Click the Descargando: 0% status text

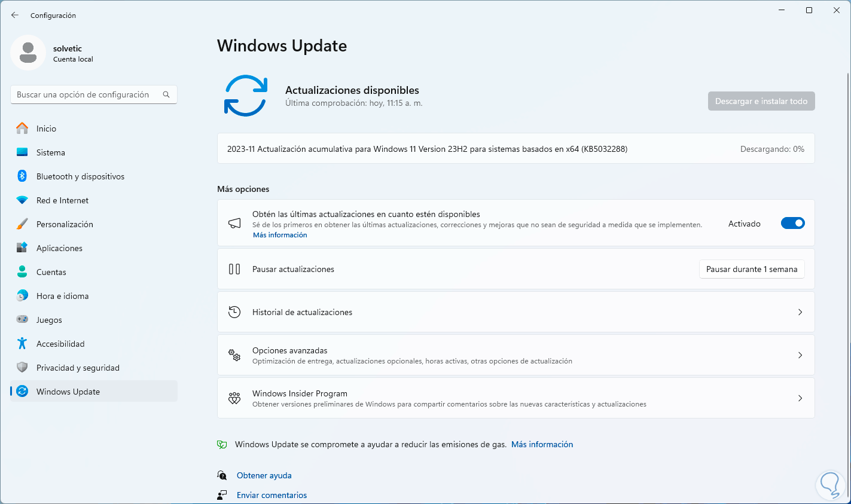tap(772, 149)
